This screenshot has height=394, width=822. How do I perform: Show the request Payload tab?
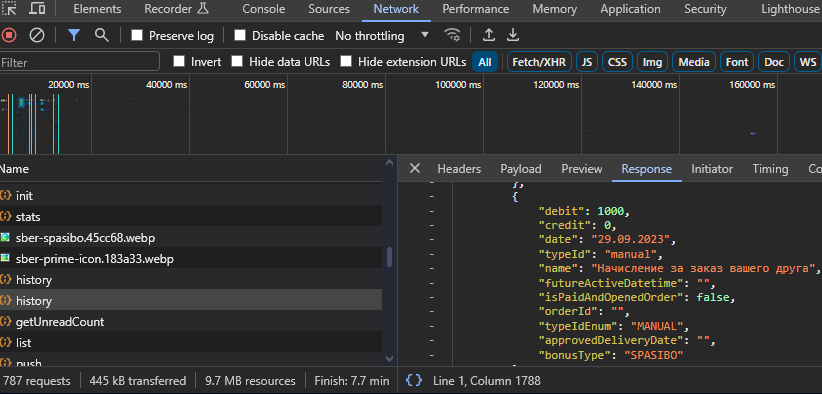pos(521,169)
